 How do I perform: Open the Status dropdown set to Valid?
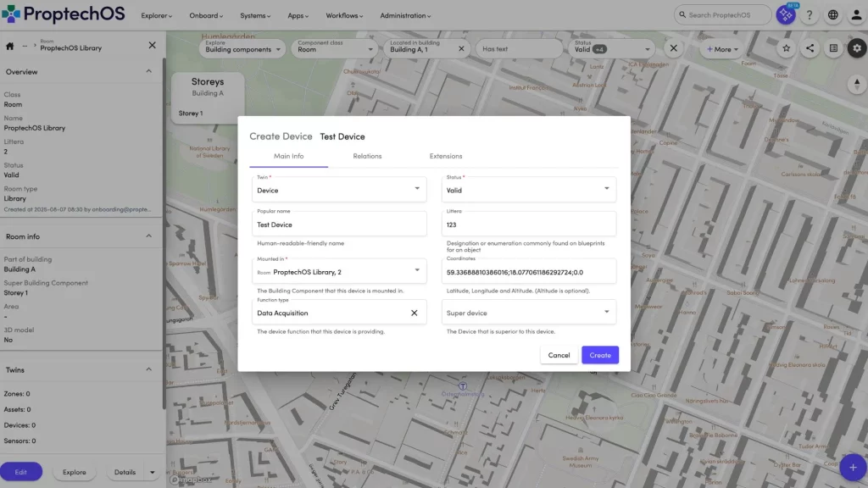(x=606, y=190)
